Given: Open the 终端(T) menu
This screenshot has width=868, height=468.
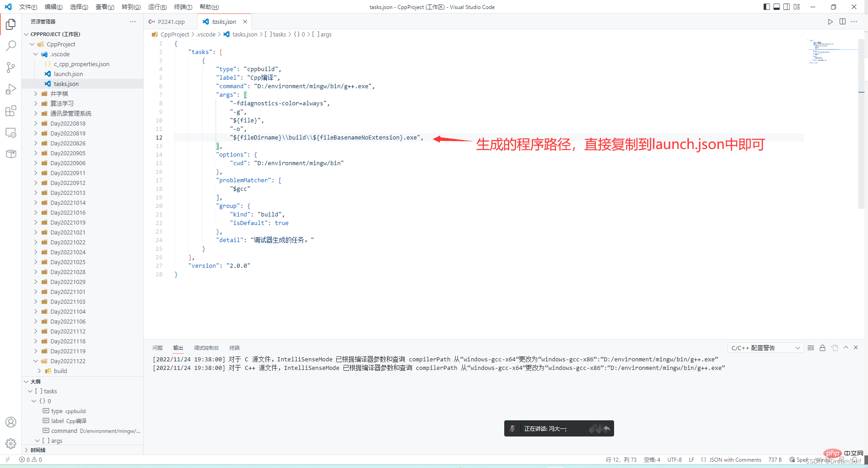Looking at the screenshot, I should click(183, 7).
